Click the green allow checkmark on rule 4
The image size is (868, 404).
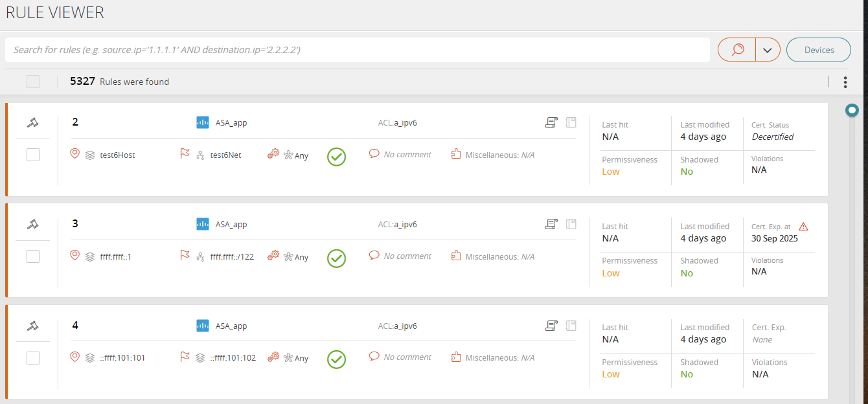pyautogui.click(x=336, y=359)
